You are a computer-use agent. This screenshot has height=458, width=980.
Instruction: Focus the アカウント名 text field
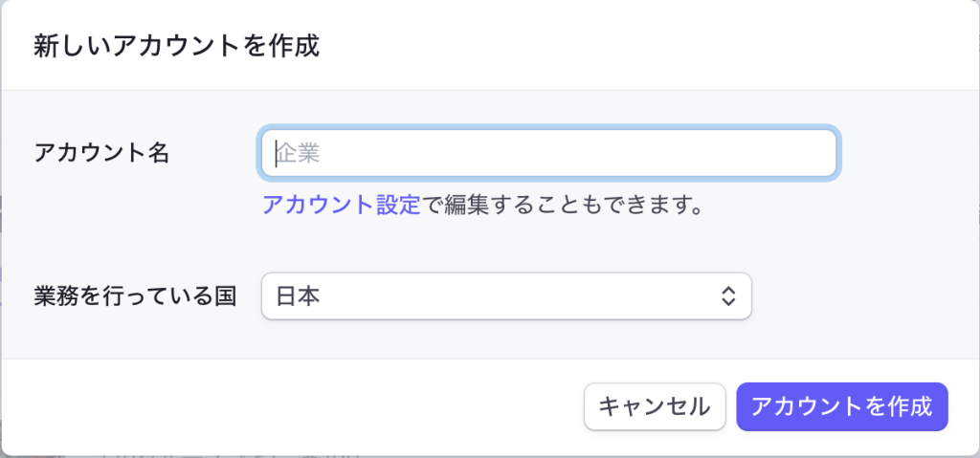[548, 153]
